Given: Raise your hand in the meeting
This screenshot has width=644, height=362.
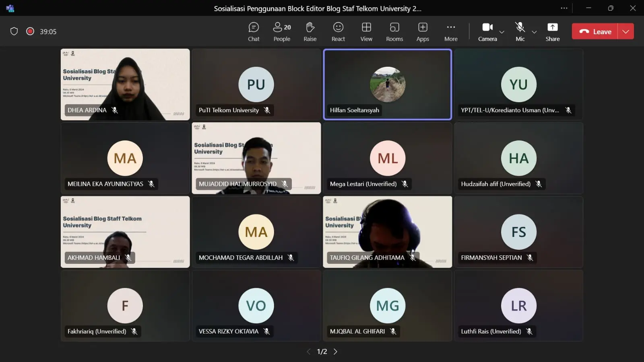Looking at the screenshot, I should click(310, 32).
